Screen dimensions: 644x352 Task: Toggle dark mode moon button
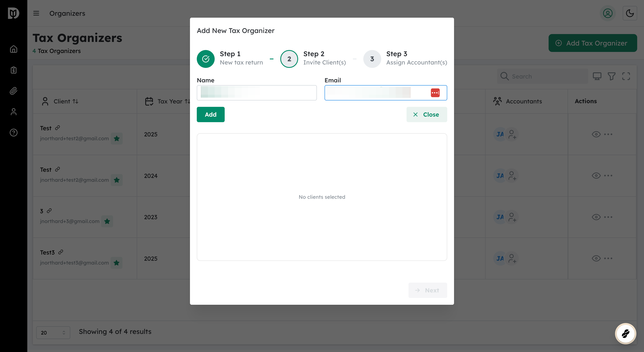coord(630,13)
